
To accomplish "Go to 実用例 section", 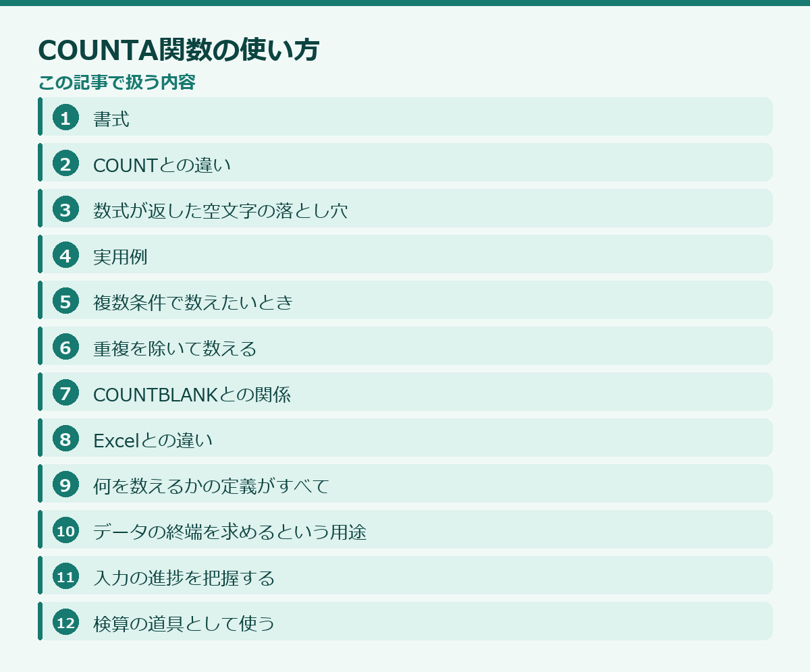I will pos(405,254).
